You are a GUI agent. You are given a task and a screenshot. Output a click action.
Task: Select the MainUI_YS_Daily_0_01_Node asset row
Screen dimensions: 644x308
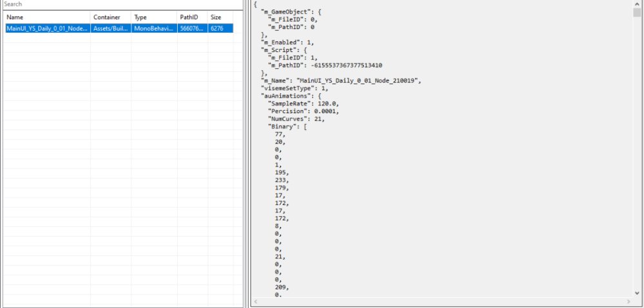tap(46, 28)
